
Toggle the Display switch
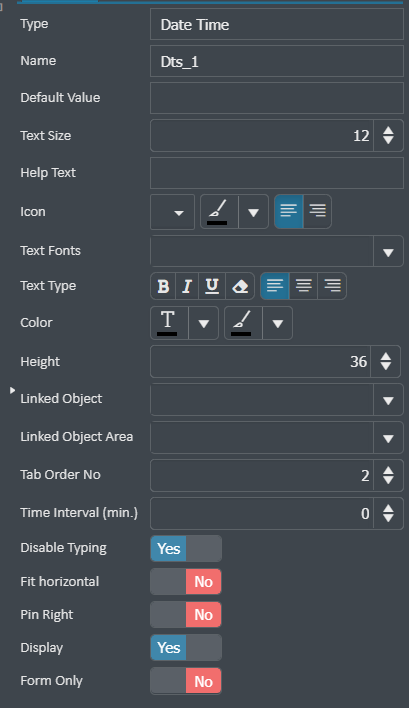click(x=186, y=647)
